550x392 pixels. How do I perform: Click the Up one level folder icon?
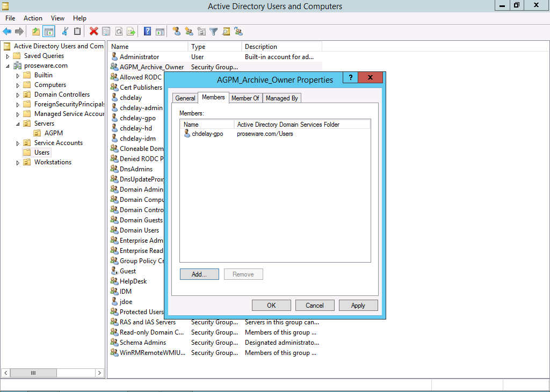pyautogui.click(x=36, y=32)
